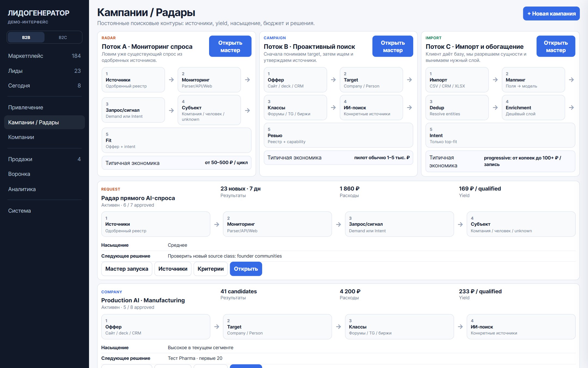This screenshot has height=368, width=588.
Task: Click Поток B step 4 ИИ-поиск card
Action: 371,108
